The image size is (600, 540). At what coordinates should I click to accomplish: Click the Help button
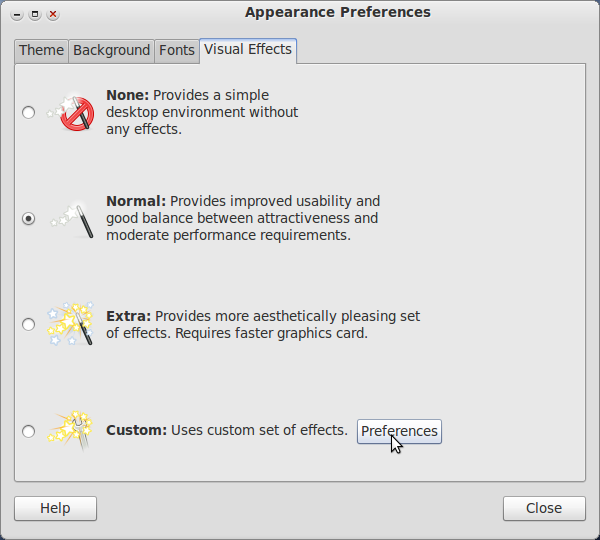tap(55, 508)
